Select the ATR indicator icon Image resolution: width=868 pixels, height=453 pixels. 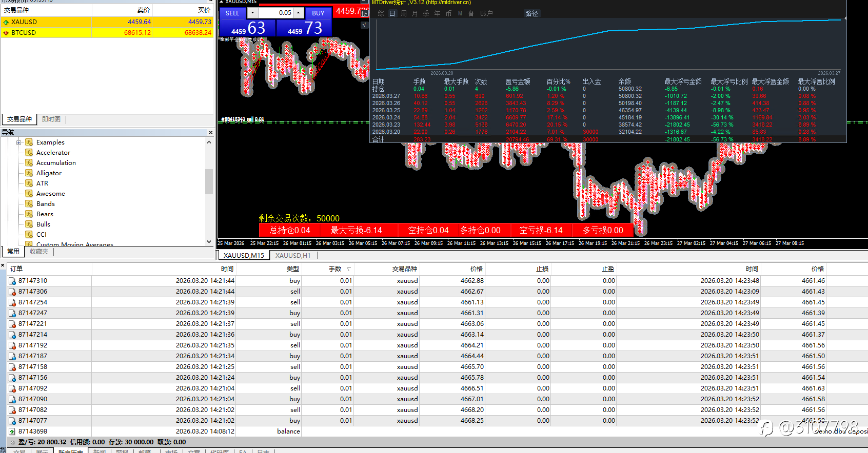click(29, 183)
